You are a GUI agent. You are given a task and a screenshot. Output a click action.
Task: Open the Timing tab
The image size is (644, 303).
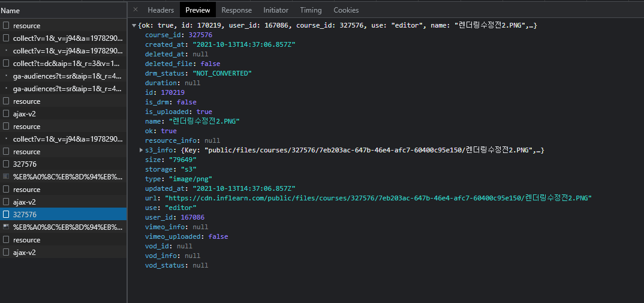[311, 10]
